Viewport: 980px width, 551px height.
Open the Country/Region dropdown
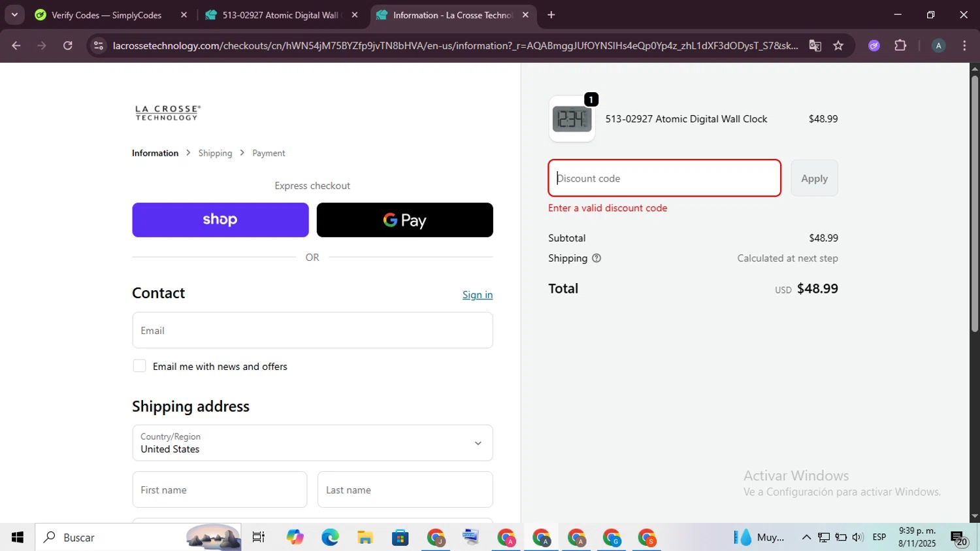coord(312,443)
